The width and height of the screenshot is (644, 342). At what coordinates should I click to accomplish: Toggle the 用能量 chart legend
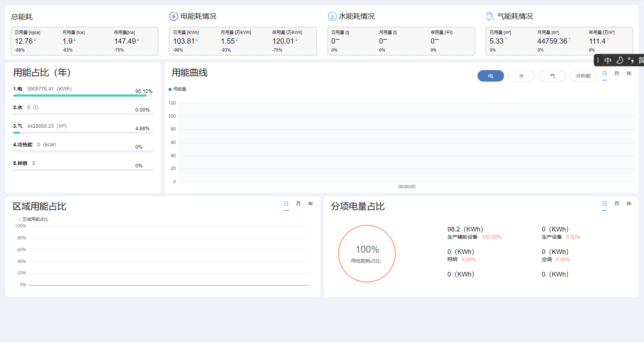click(178, 89)
